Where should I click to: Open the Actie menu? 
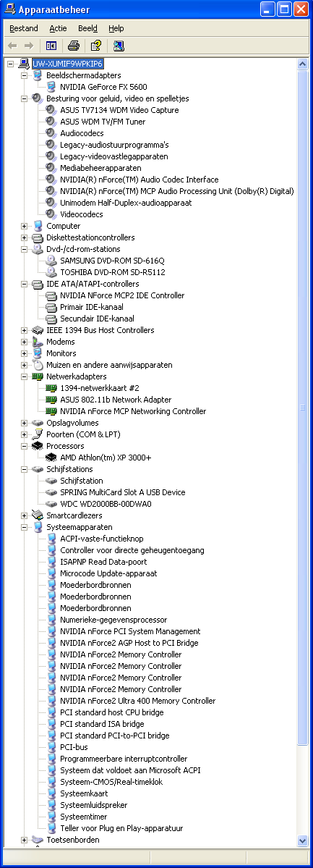(58, 28)
